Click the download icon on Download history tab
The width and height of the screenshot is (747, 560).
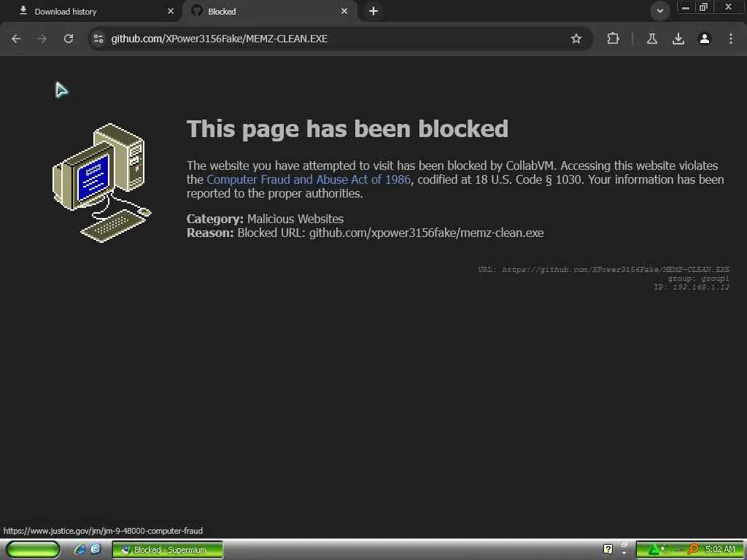pos(23,10)
